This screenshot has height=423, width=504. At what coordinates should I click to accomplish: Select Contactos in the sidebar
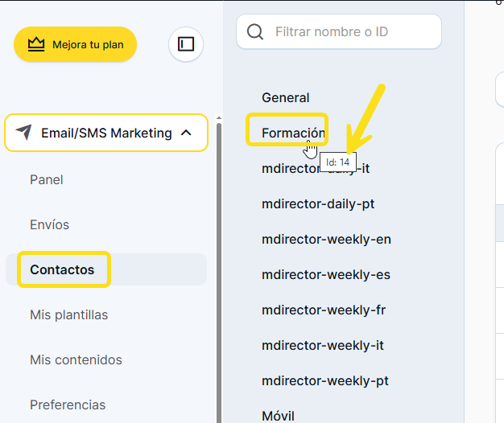tap(62, 269)
